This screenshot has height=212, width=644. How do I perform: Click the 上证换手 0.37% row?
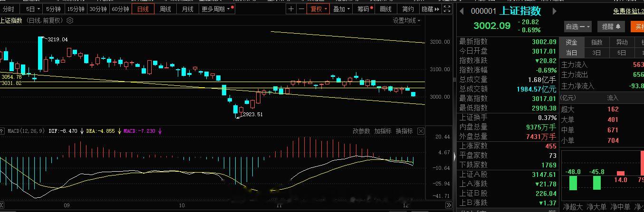click(x=507, y=118)
